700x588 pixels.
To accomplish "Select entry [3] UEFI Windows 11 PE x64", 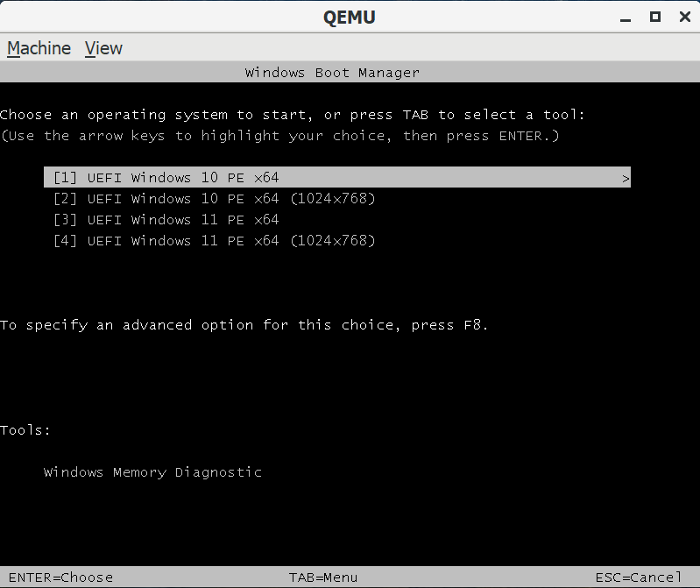I will pyautogui.click(x=166, y=220).
